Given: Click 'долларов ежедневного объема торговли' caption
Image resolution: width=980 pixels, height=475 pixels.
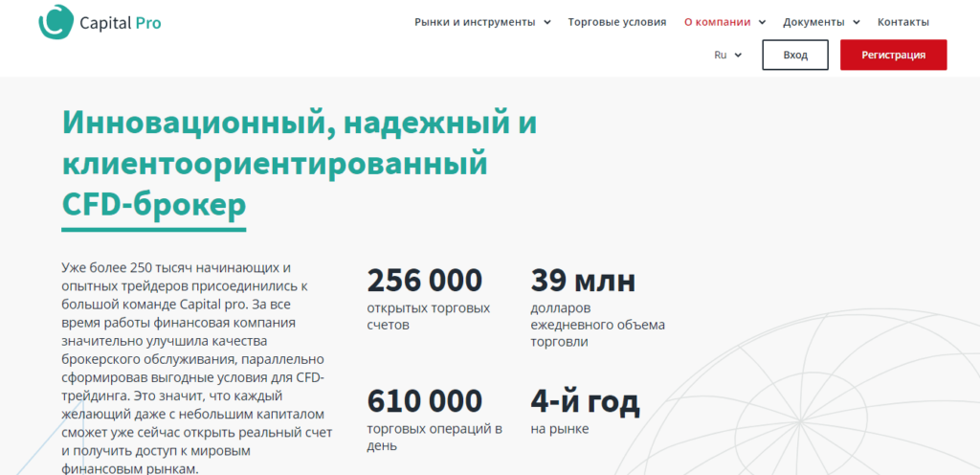Looking at the screenshot, I should point(597,325).
